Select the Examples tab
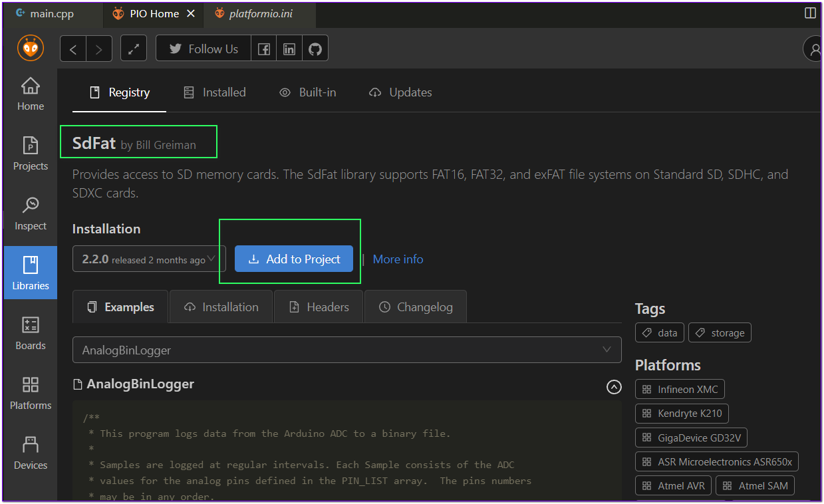The height and width of the screenshot is (504, 824). (120, 307)
